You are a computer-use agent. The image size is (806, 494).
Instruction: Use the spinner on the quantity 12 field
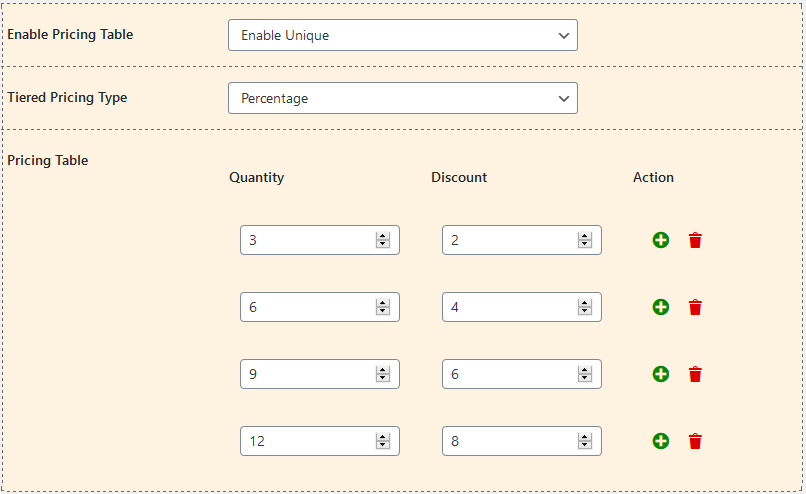[x=383, y=441]
